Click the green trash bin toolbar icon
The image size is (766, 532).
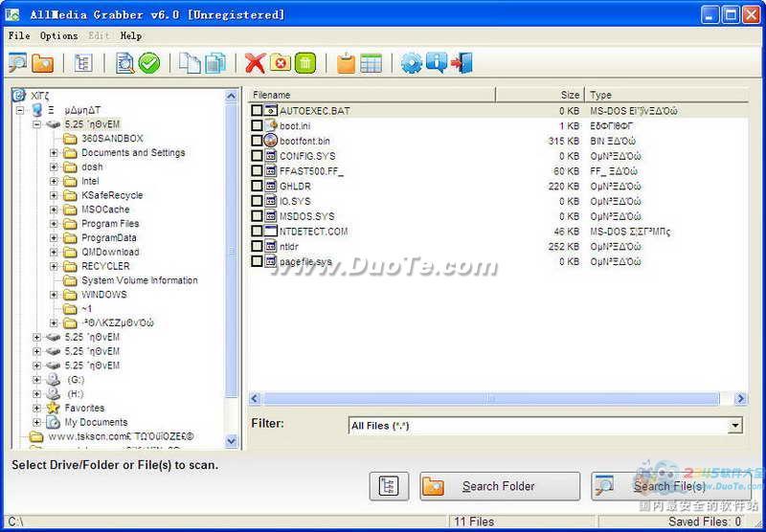tap(305, 63)
